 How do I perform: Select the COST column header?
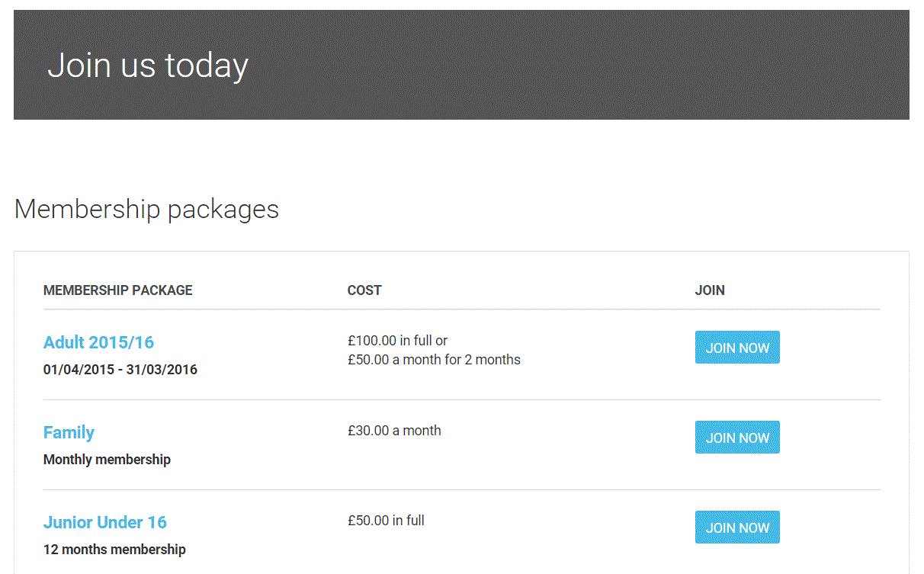[364, 290]
